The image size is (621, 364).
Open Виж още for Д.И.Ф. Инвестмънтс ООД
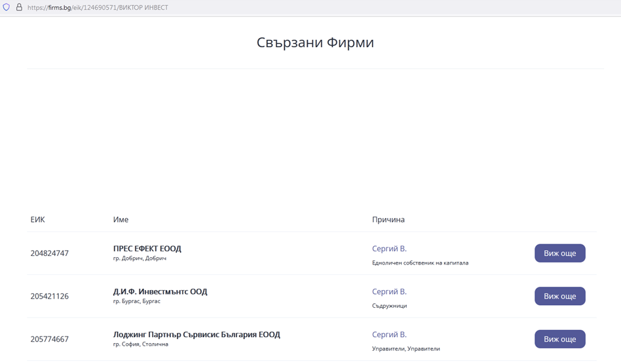pyautogui.click(x=559, y=296)
